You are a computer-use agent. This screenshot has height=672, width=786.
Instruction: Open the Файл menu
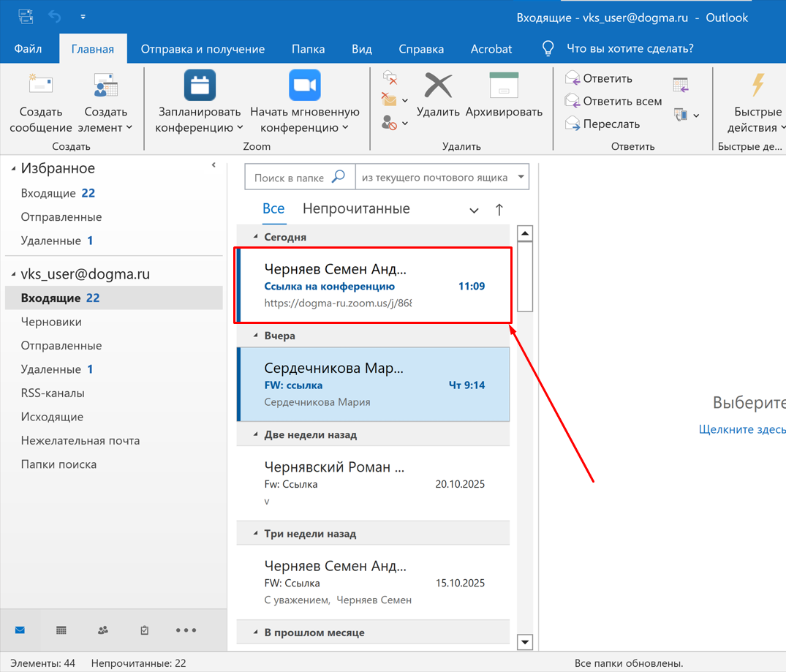[28, 49]
